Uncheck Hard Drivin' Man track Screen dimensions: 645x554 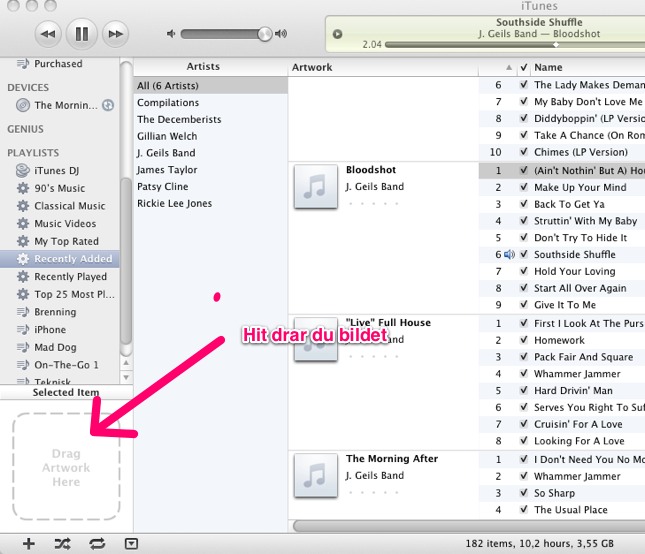[x=524, y=390]
